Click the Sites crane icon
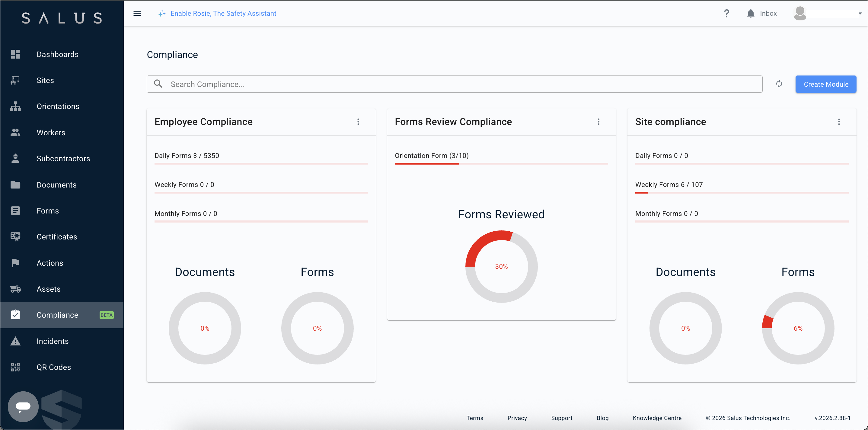 pyautogui.click(x=15, y=80)
